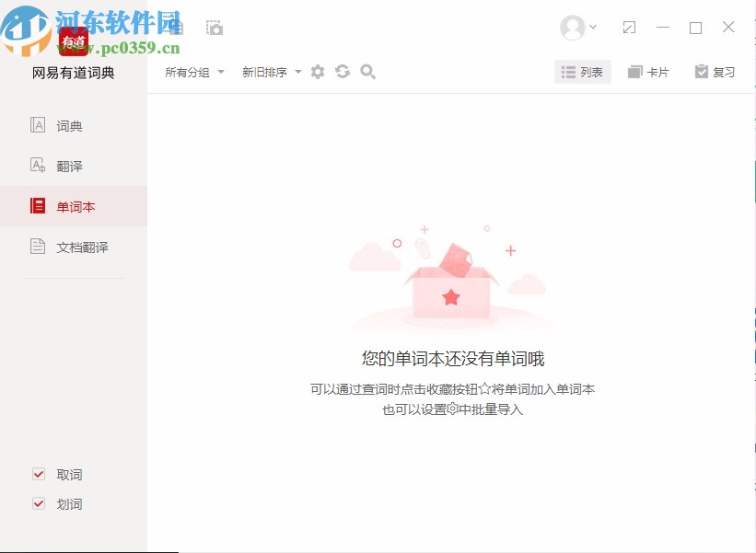Disable the 取词 word capture checkbox
This screenshot has height=553, width=756.
coord(38,474)
